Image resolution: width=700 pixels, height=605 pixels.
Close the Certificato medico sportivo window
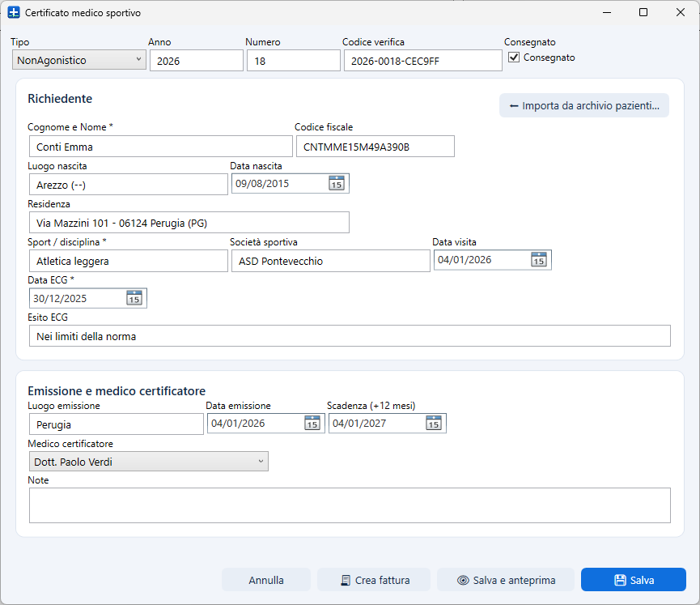[681, 12]
